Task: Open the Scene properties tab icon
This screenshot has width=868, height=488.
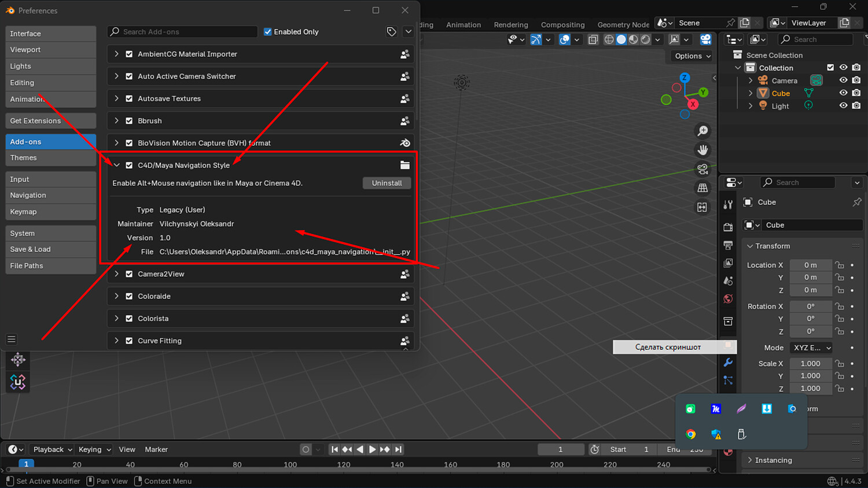Action: pos(728,281)
